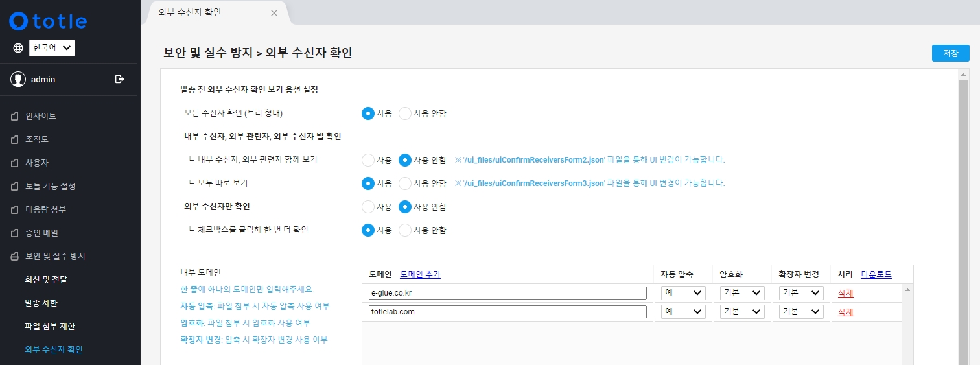Click the folder icon beside 조직도
The height and width of the screenshot is (365, 980).
15,139
